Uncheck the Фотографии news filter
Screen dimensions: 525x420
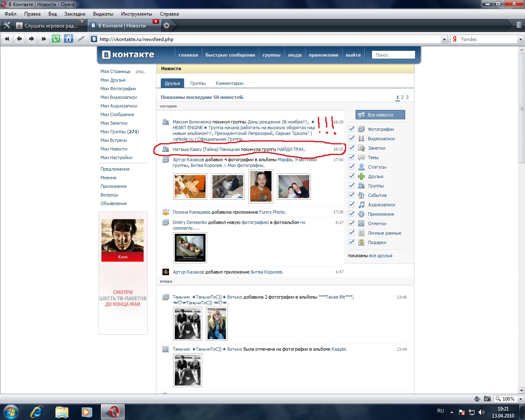(352, 129)
